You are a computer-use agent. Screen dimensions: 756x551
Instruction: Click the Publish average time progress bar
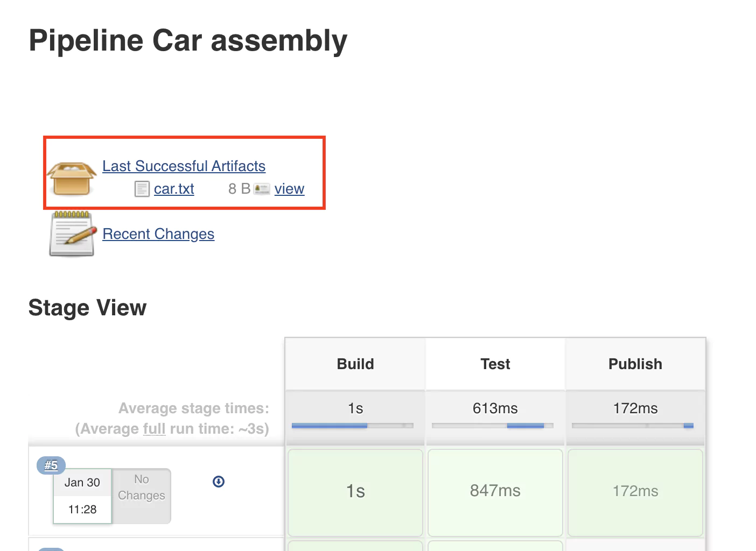[x=633, y=426]
